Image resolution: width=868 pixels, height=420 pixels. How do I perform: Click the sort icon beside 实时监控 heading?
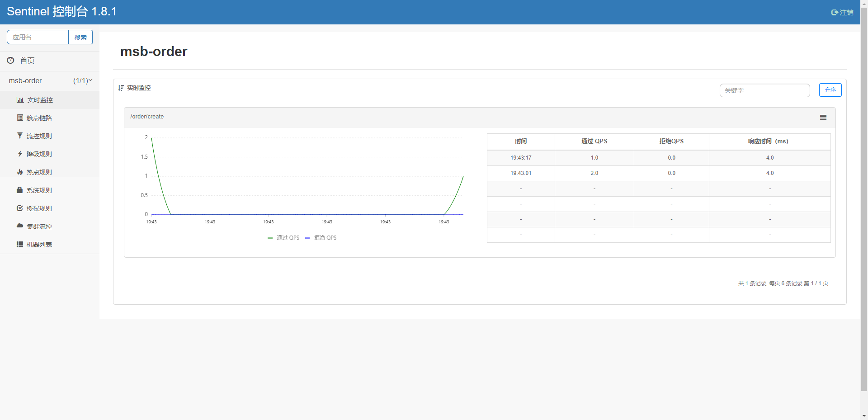click(121, 88)
